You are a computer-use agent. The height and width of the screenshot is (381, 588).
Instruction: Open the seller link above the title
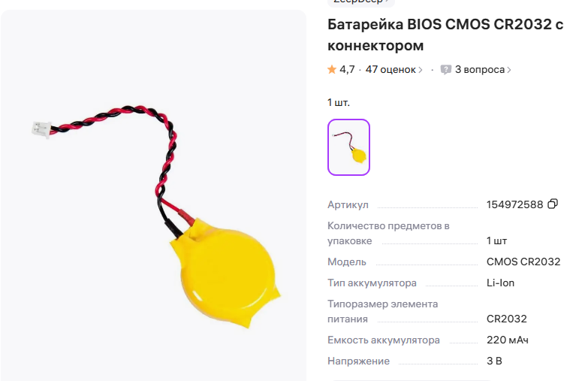[x=360, y=2]
